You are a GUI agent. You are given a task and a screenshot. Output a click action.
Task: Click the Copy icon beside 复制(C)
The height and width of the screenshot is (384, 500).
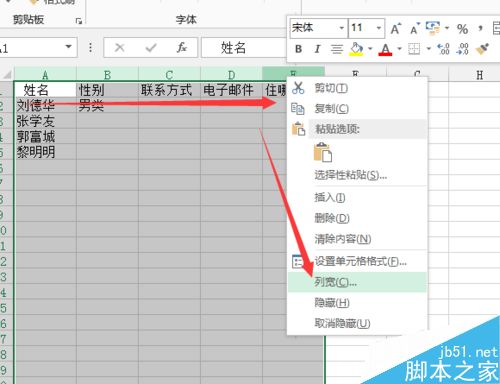tap(298, 108)
